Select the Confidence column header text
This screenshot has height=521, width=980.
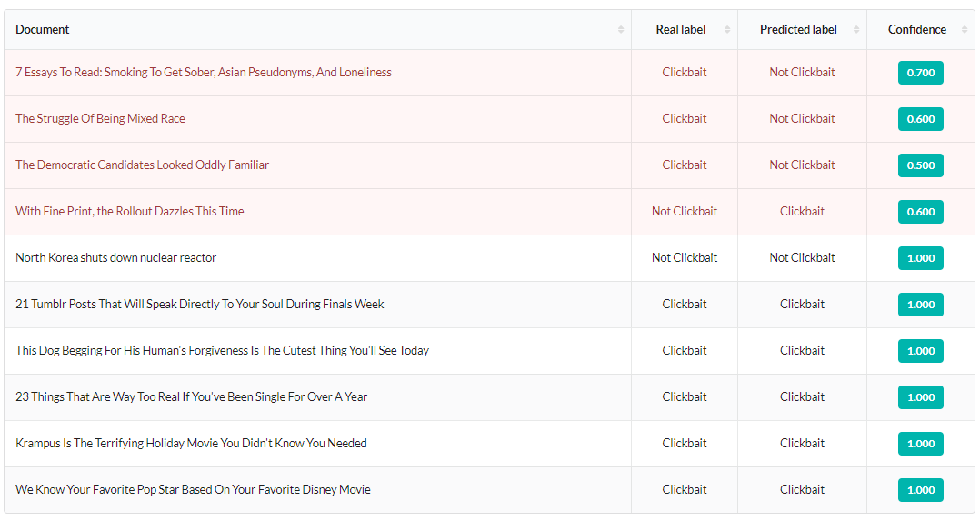[x=917, y=29]
